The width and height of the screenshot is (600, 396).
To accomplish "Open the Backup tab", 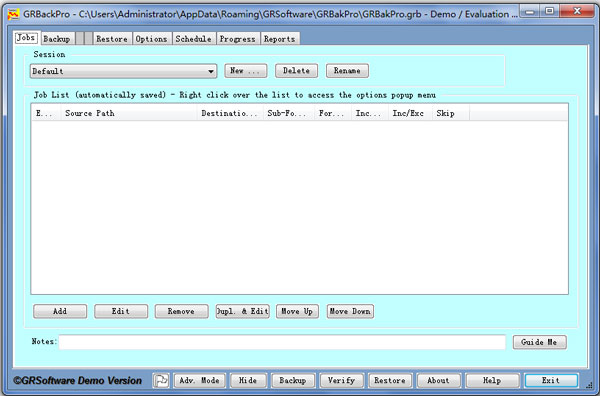I will coord(57,39).
